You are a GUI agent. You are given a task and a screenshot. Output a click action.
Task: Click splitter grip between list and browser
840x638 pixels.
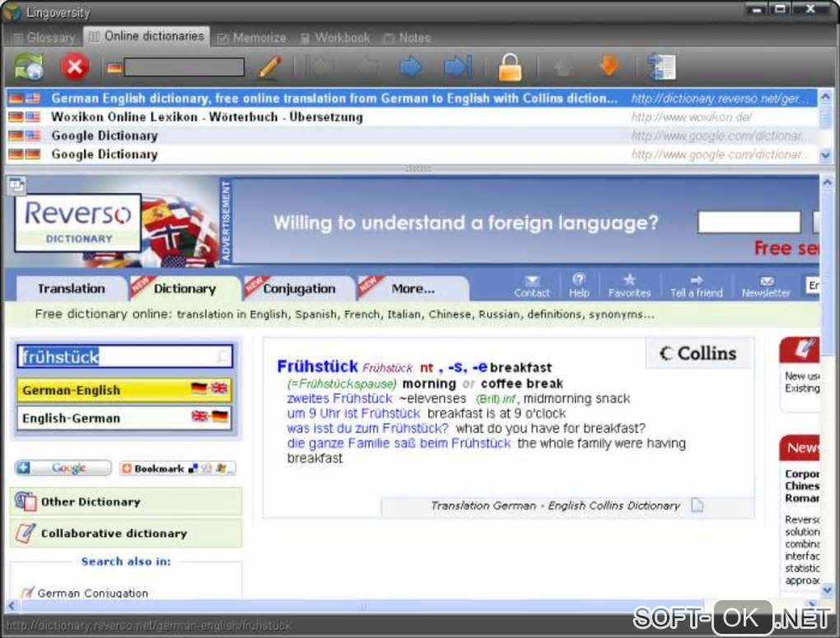tap(418, 169)
